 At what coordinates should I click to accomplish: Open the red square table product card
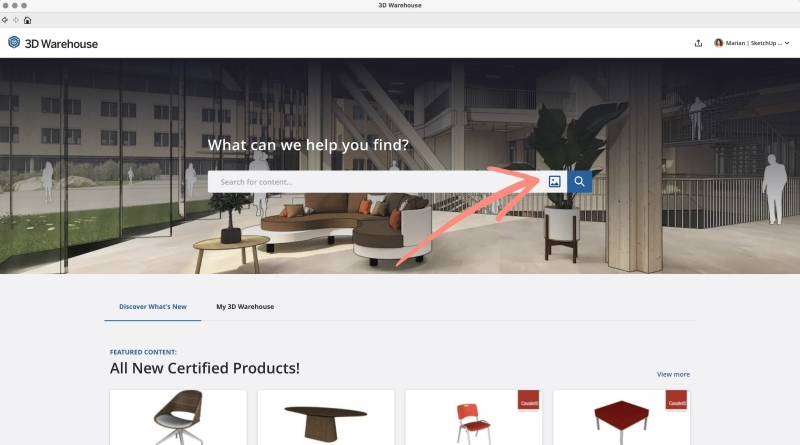pos(622,417)
